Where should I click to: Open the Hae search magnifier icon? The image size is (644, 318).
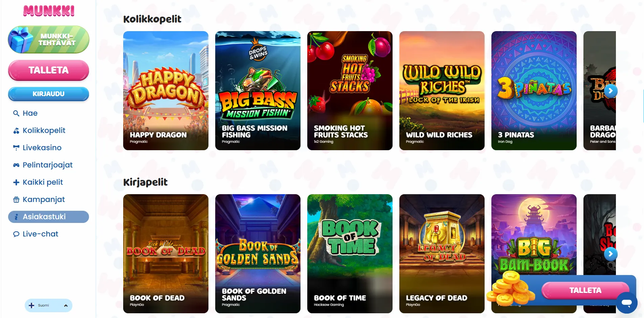(x=16, y=113)
